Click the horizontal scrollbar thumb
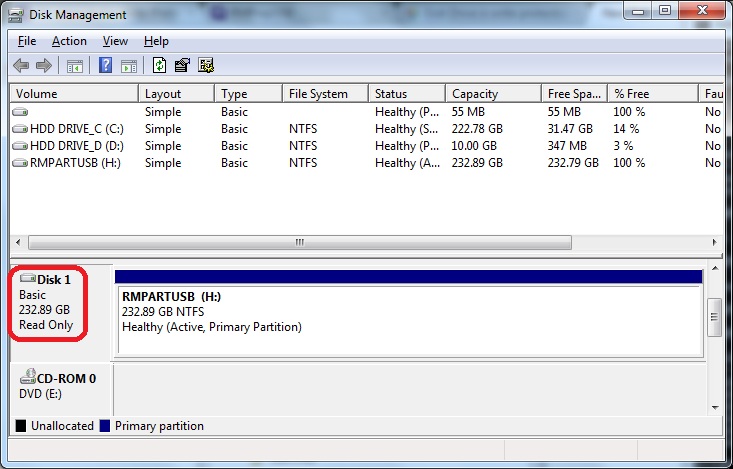Image resolution: width=733 pixels, height=469 pixels. click(x=300, y=242)
